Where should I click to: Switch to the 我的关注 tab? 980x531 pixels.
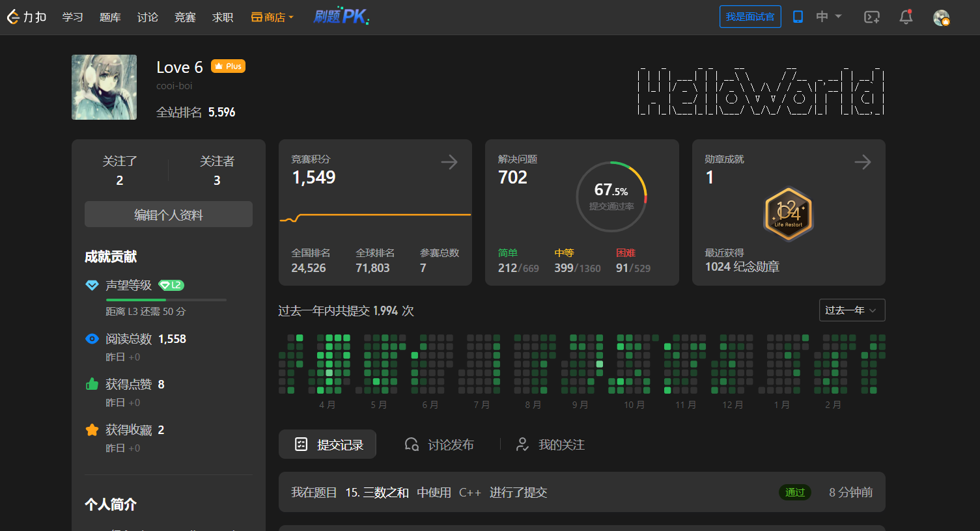tap(550, 444)
